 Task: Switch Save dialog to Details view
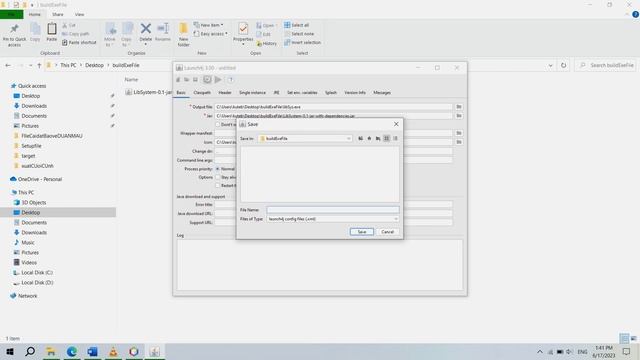click(395, 138)
